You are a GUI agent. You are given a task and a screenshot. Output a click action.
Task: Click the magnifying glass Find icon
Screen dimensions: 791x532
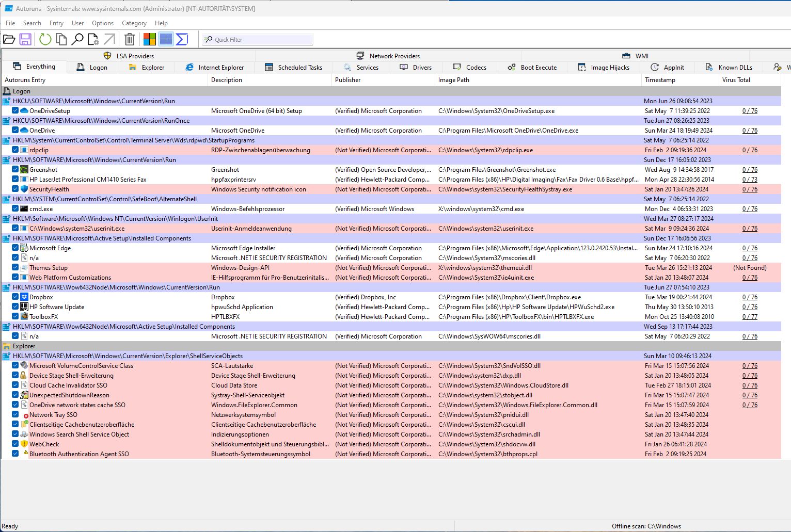point(77,39)
